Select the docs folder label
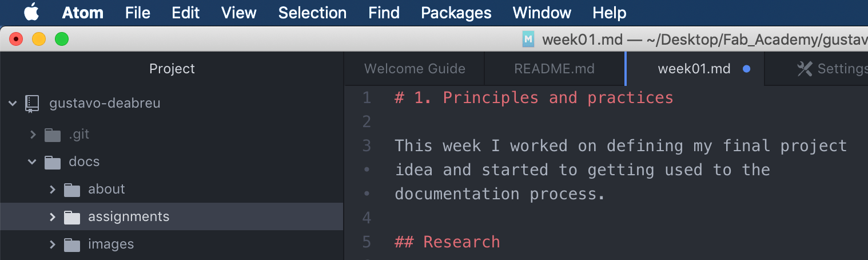 [x=84, y=162]
